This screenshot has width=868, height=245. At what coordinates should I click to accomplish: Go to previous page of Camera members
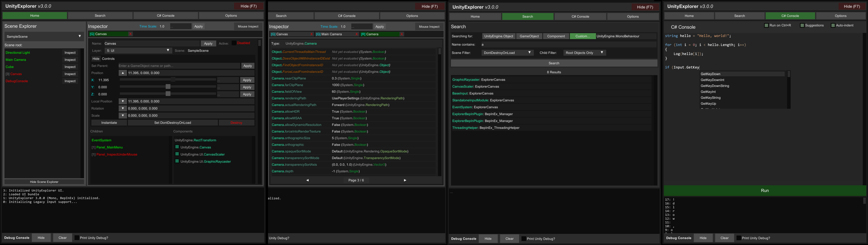coord(307,180)
